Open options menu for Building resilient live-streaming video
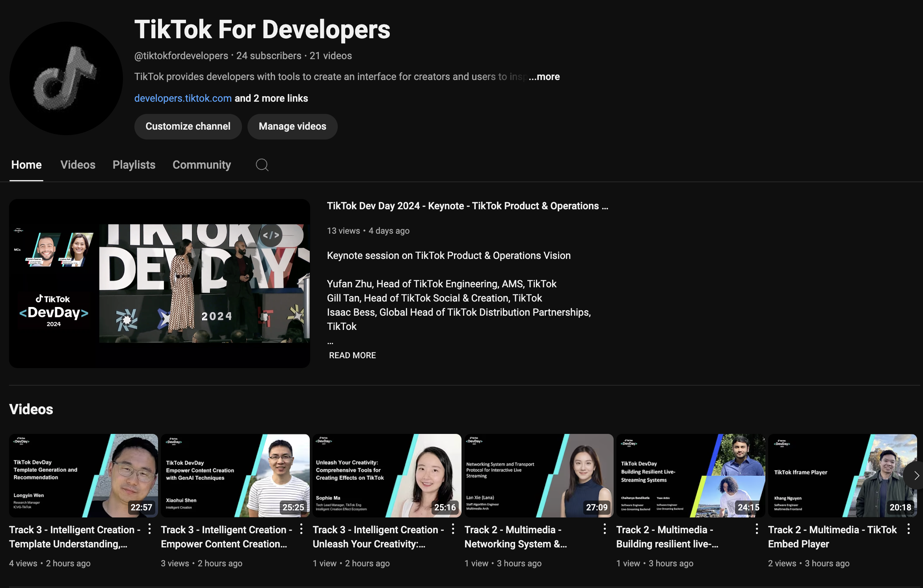The image size is (923, 588). tap(756, 529)
